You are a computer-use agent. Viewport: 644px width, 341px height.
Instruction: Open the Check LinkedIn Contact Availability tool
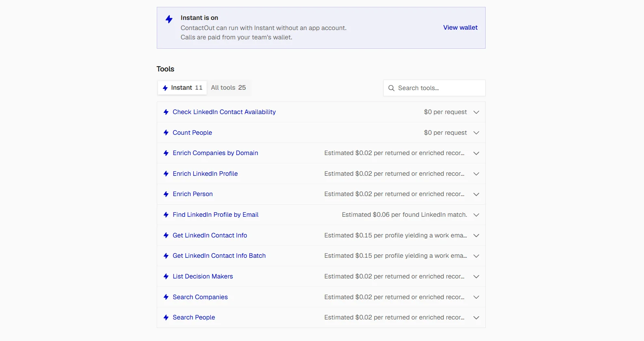pyautogui.click(x=224, y=112)
